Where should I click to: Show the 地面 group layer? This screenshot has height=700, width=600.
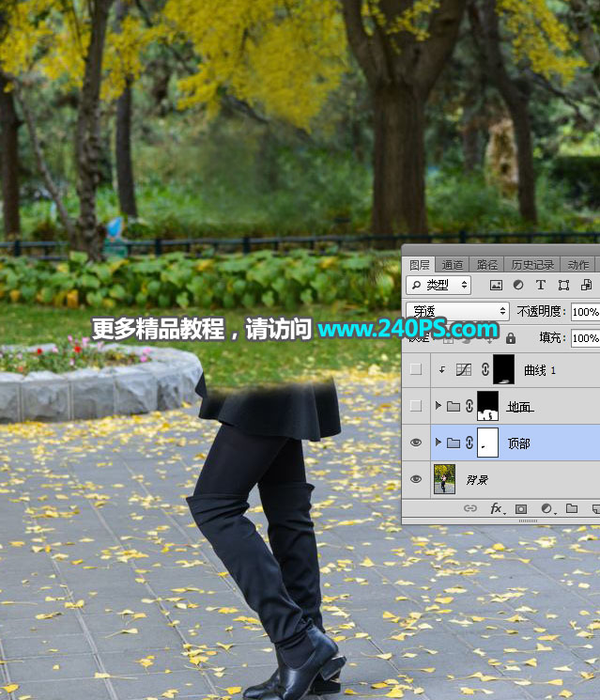(416, 406)
